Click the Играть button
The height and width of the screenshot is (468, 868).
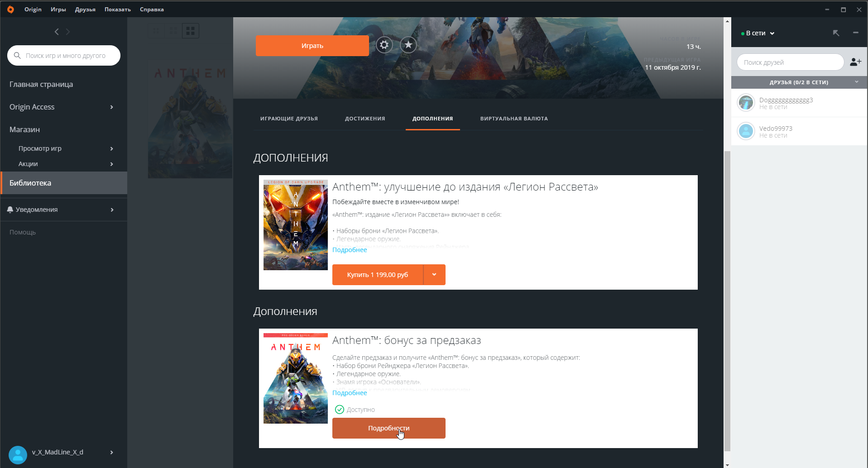tap(312, 46)
